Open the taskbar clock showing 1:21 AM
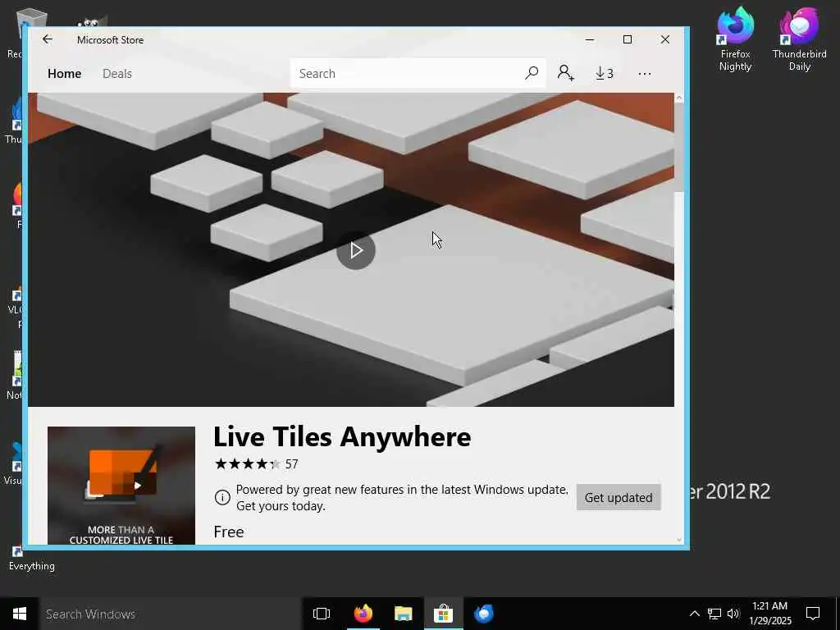Viewport: 840px width, 630px height. click(769, 614)
